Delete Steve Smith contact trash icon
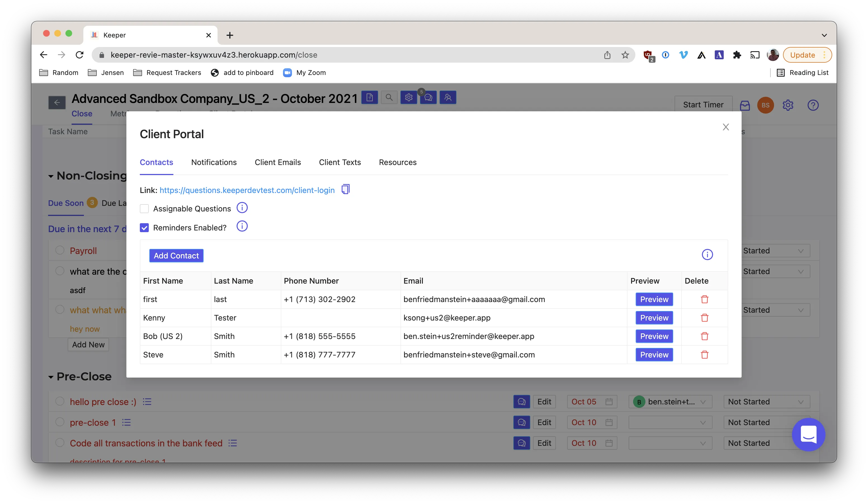 [x=704, y=354]
